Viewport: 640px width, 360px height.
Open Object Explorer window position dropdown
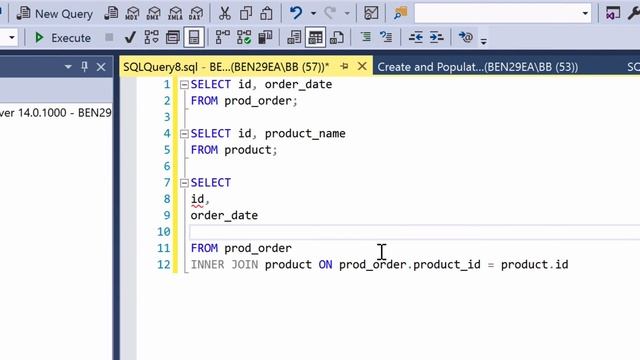68,67
